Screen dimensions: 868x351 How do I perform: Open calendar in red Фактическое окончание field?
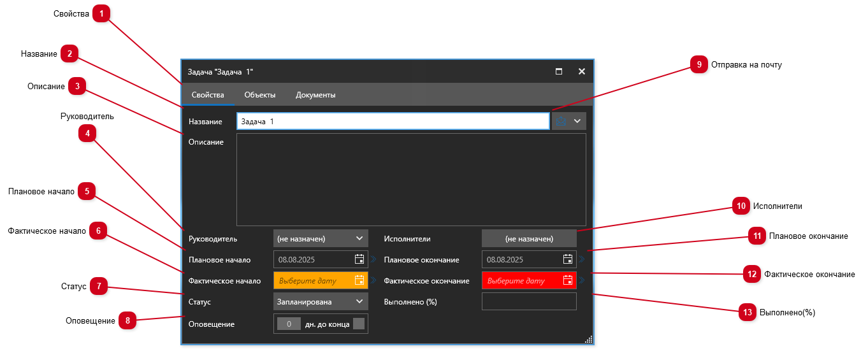568,280
